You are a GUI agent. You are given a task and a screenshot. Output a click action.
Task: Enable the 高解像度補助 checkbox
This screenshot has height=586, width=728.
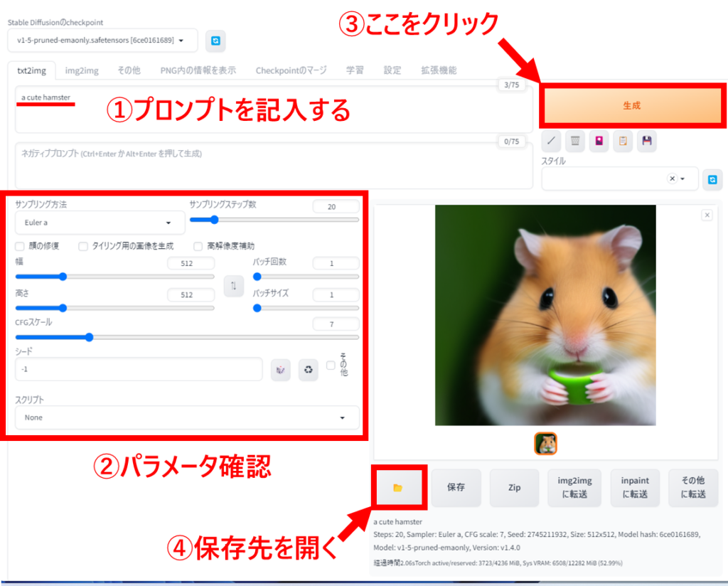pos(198,246)
